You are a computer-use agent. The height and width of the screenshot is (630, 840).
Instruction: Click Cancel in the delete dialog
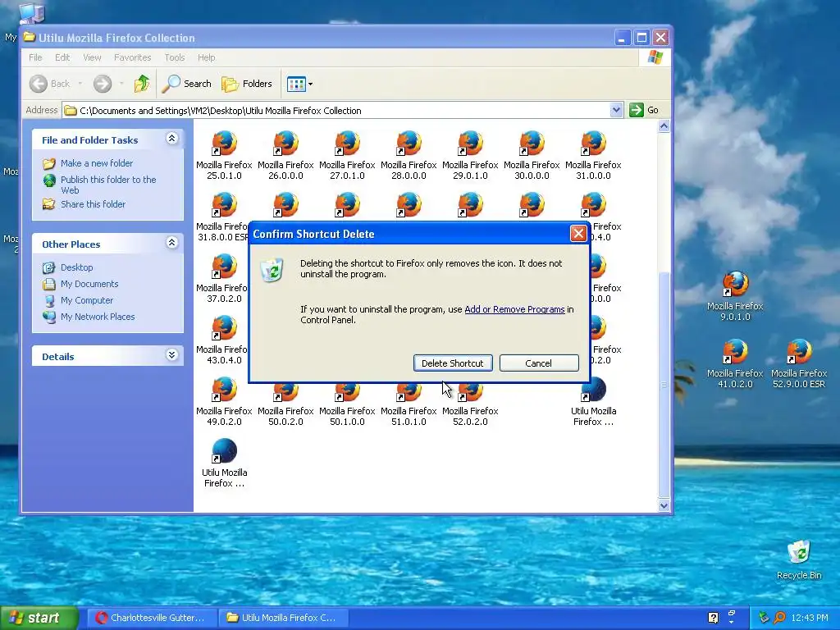click(x=538, y=363)
